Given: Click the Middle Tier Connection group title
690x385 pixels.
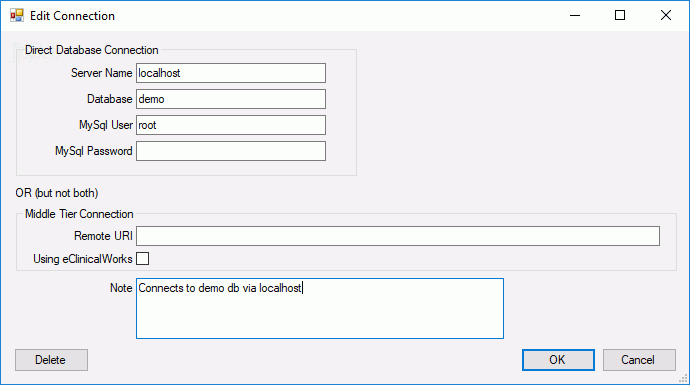Looking at the screenshot, I should pos(79,214).
